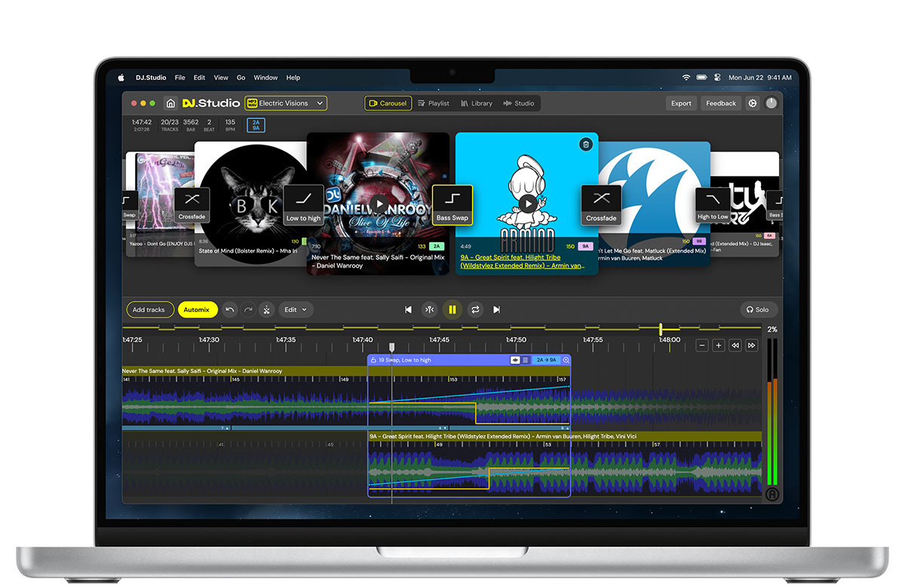Delete the Great Spirit track with the trash icon
This screenshot has width=905, height=588.
click(x=585, y=145)
